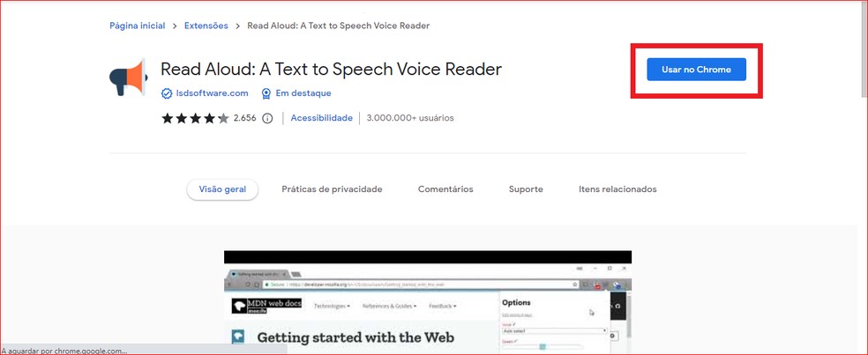Click the extension preview screenshot
This screenshot has width=868, height=355.
[427, 302]
